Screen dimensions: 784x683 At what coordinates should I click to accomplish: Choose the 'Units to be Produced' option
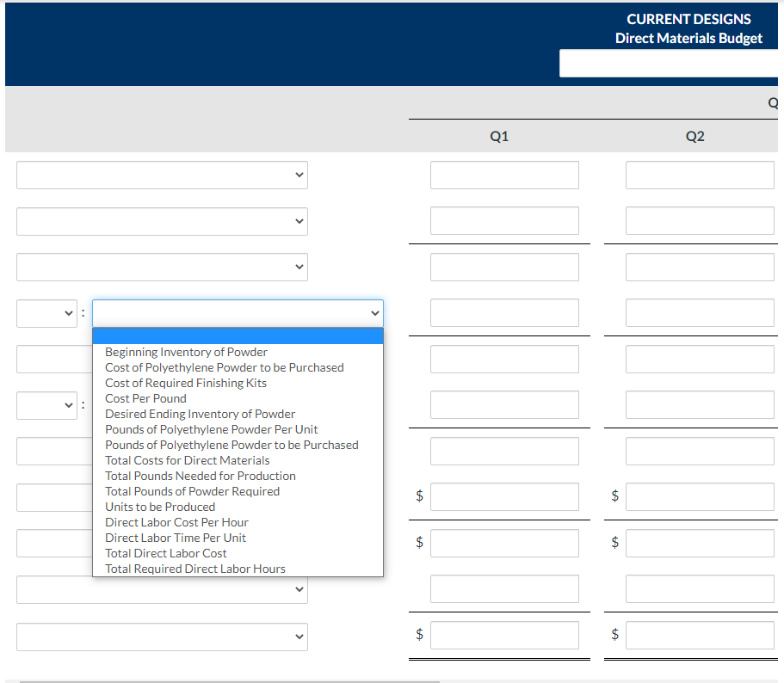pos(238,508)
